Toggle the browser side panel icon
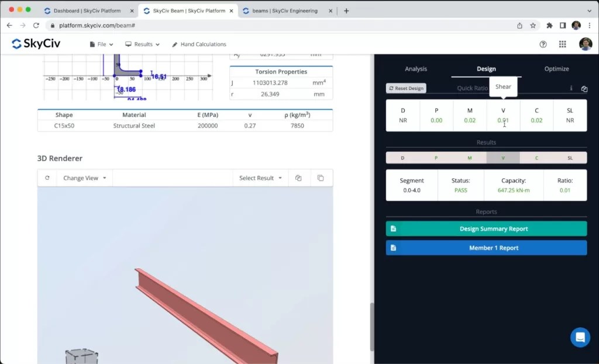599x364 pixels. point(563,26)
